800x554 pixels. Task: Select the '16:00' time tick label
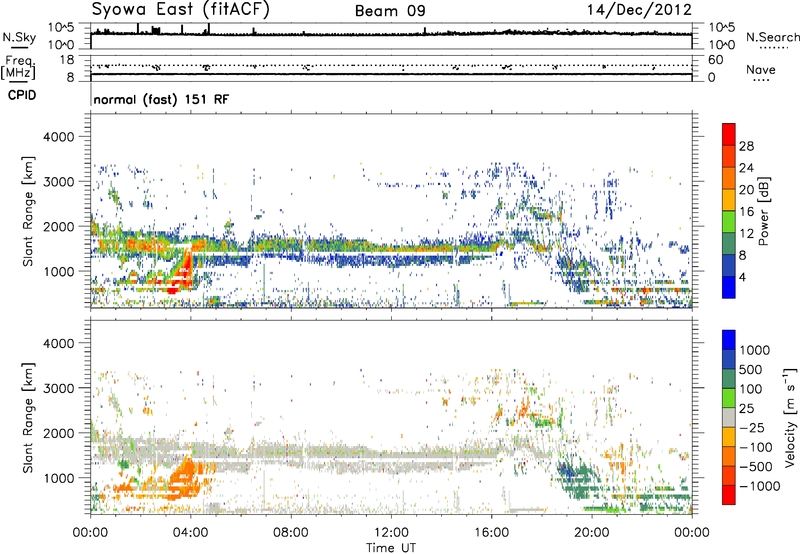(491, 533)
